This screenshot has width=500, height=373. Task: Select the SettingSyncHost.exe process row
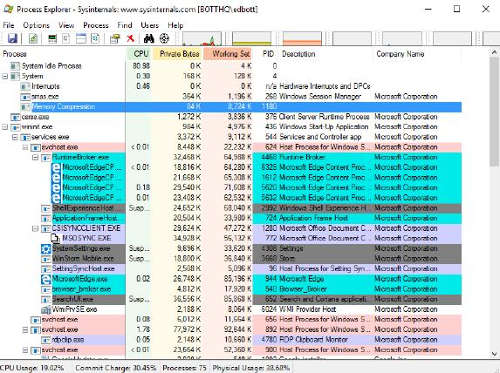[x=231, y=269]
